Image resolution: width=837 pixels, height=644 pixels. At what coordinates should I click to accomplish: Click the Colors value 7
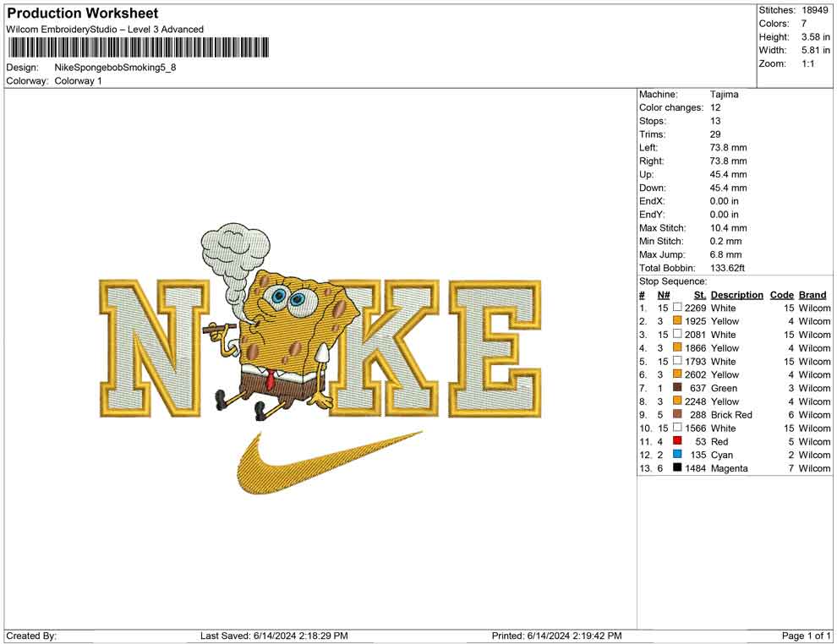803,24
